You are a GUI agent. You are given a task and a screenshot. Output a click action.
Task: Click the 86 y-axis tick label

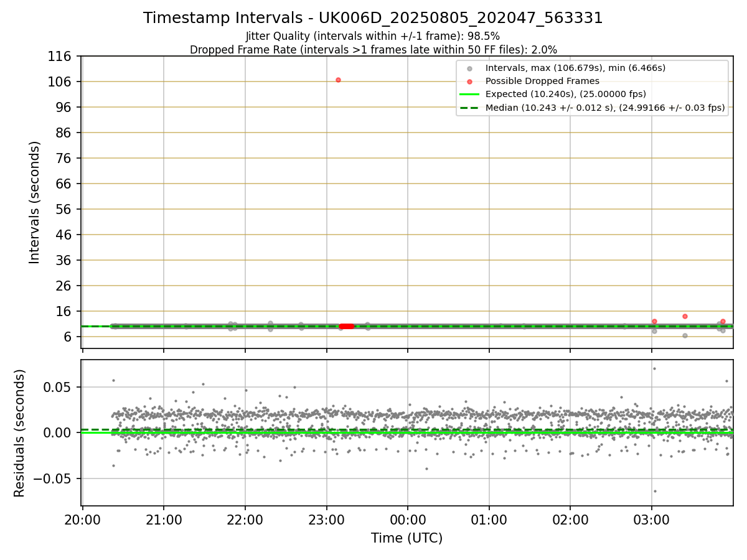pyautogui.click(x=65, y=133)
